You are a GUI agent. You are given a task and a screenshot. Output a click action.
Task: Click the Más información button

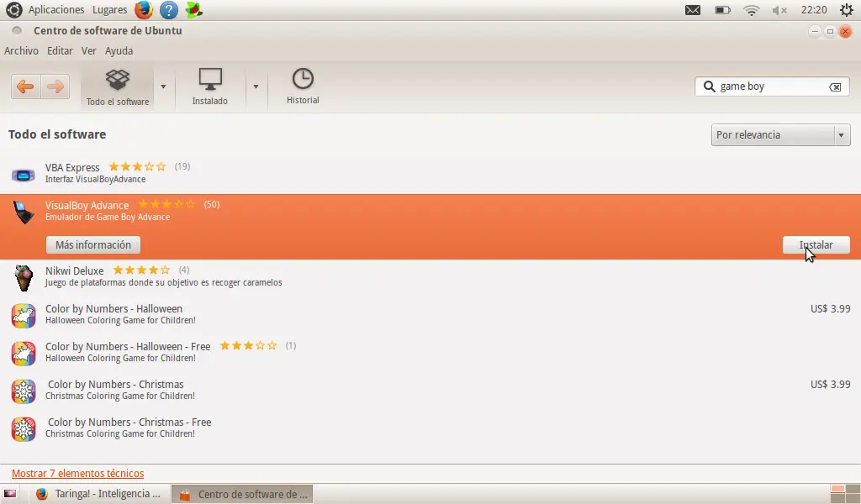point(93,244)
